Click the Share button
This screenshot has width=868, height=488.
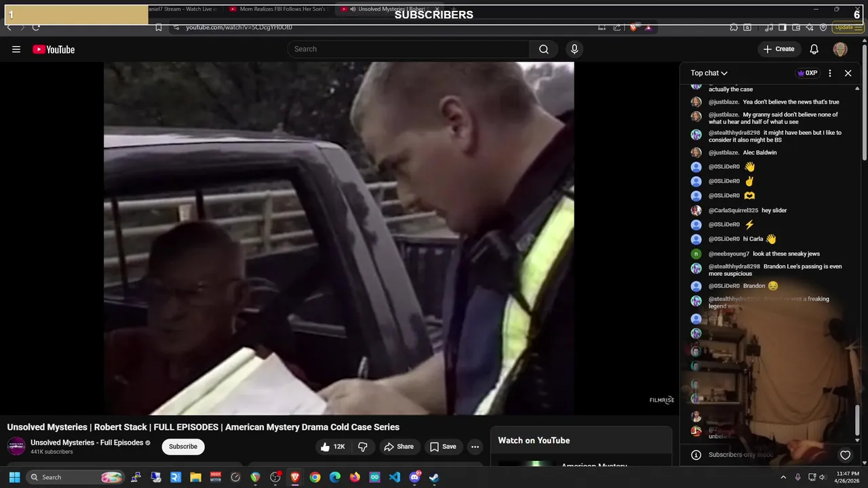coord(399,447)
